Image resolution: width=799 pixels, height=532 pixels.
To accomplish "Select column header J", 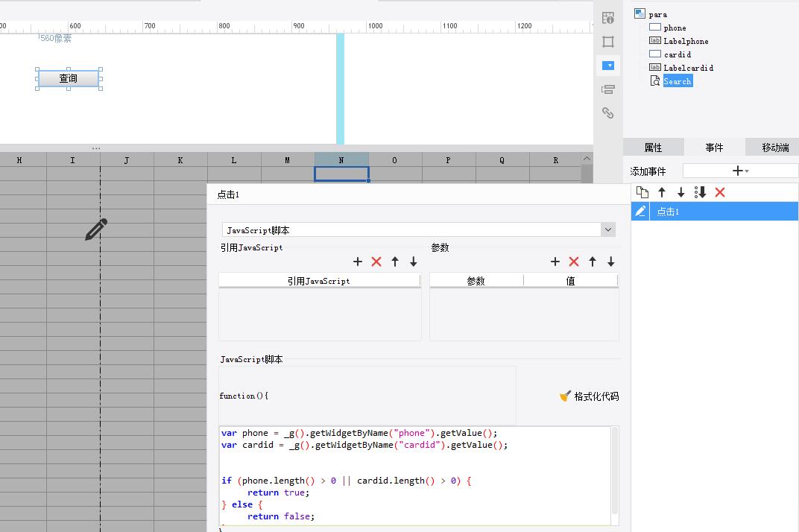I will coord(127,160).
